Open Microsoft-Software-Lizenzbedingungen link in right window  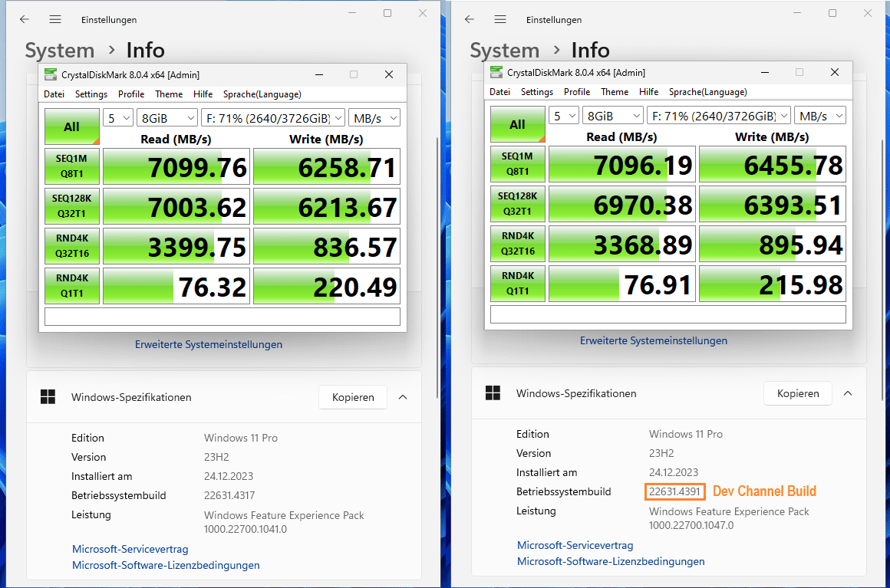[x=611, y=560]
